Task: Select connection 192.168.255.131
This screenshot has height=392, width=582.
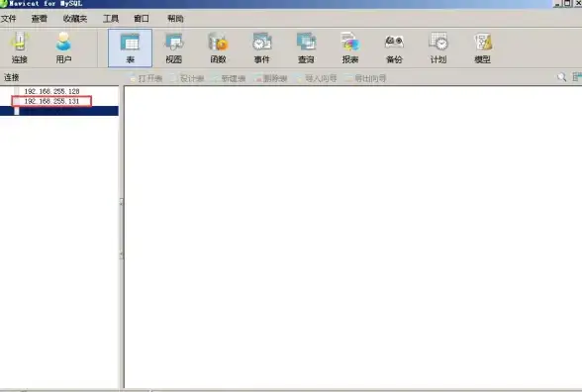Action: coord(51,101)
